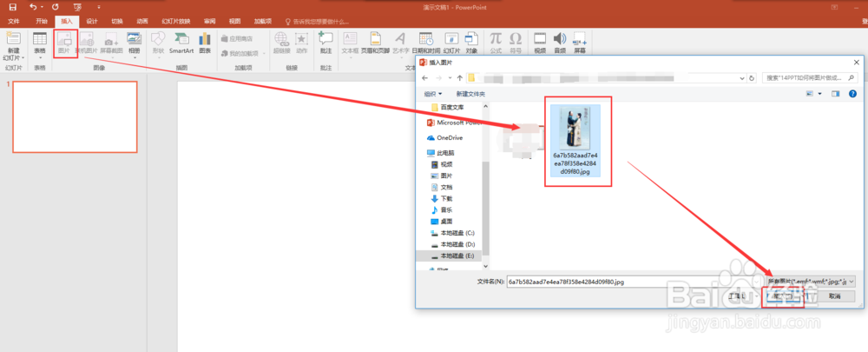
Task: Insert a SmartArt graphic
Action: coord(181,43)
